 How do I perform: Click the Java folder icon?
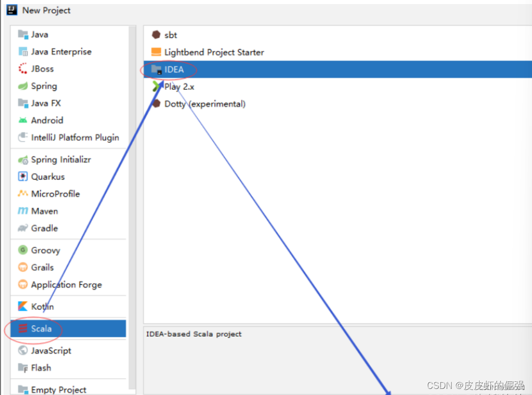(x=23, y=35)
